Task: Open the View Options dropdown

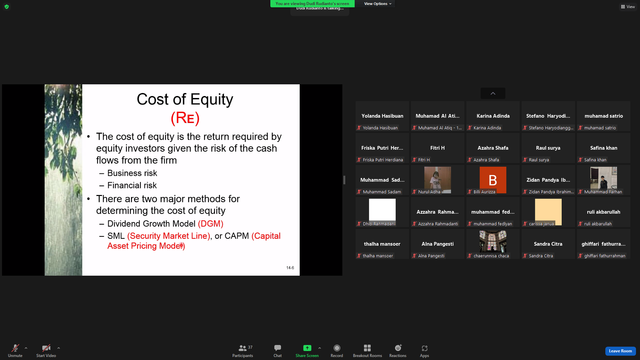Action: tap(378, 4)
